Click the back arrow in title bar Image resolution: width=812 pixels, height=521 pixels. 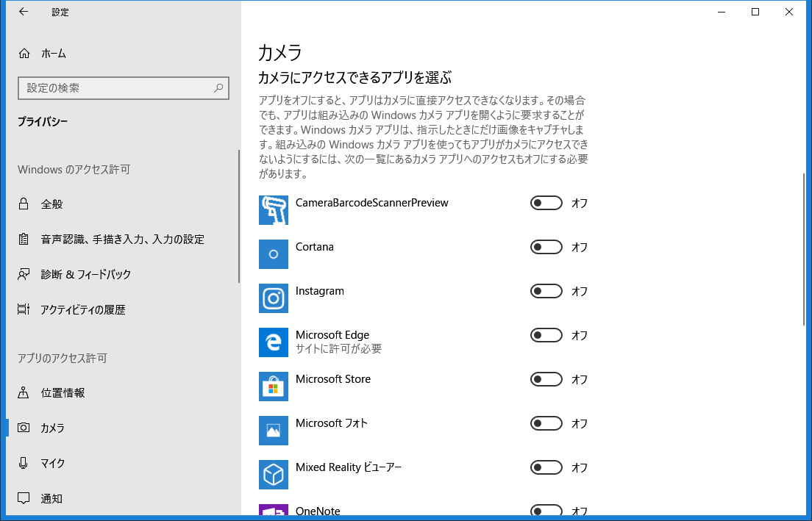pyautogui.click(x=24, y=12)
